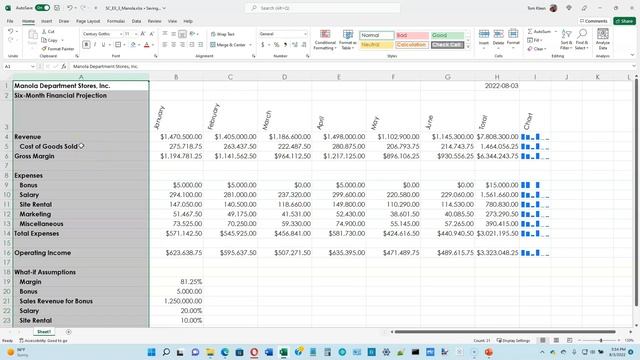Switch to the Insert tab

pos(47,21)
